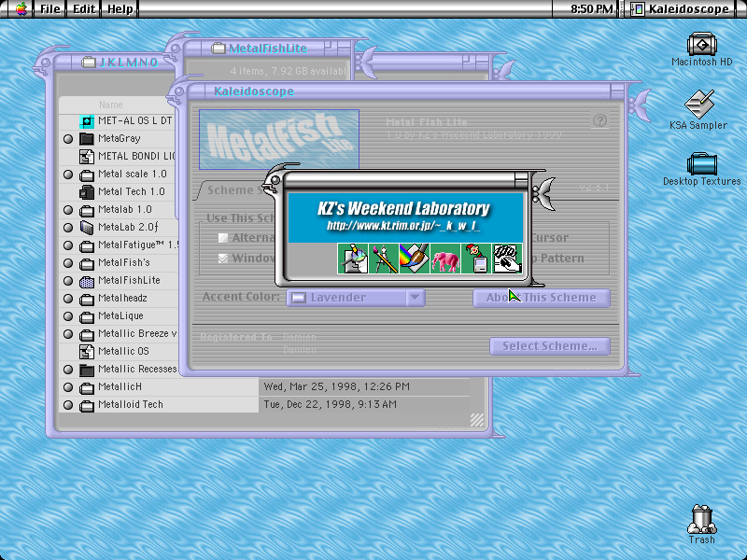The image size is (747, 560).
Task: Click the help question mark in Kaleidoscope
Action: click(x=599, y=120)
